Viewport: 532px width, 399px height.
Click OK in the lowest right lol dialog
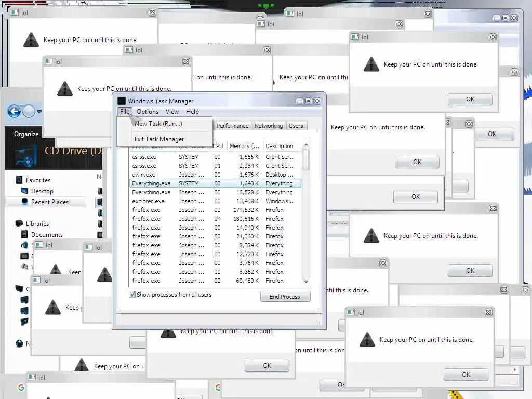[x=466, y=374]
